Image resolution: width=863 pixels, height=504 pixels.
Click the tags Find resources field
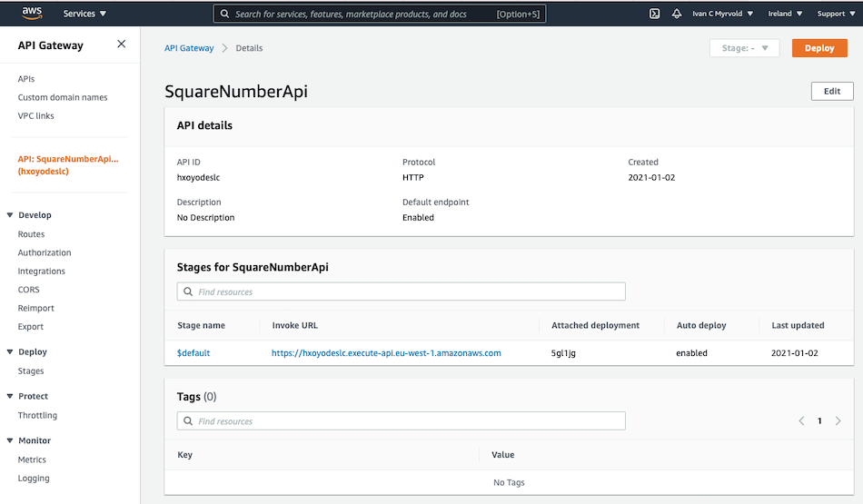pos(402,421)
